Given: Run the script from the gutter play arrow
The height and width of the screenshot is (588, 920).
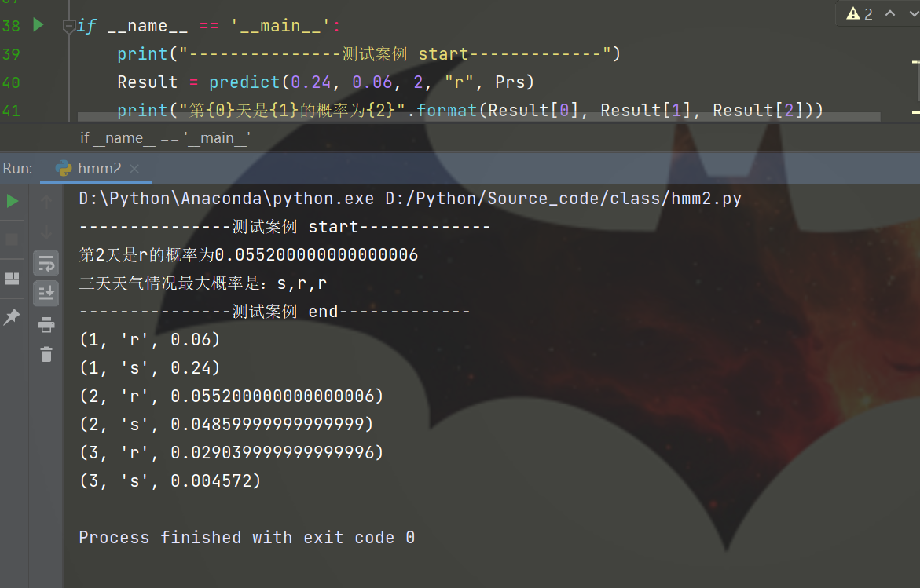Looking at the screenshot, I should tap(37, 25).
